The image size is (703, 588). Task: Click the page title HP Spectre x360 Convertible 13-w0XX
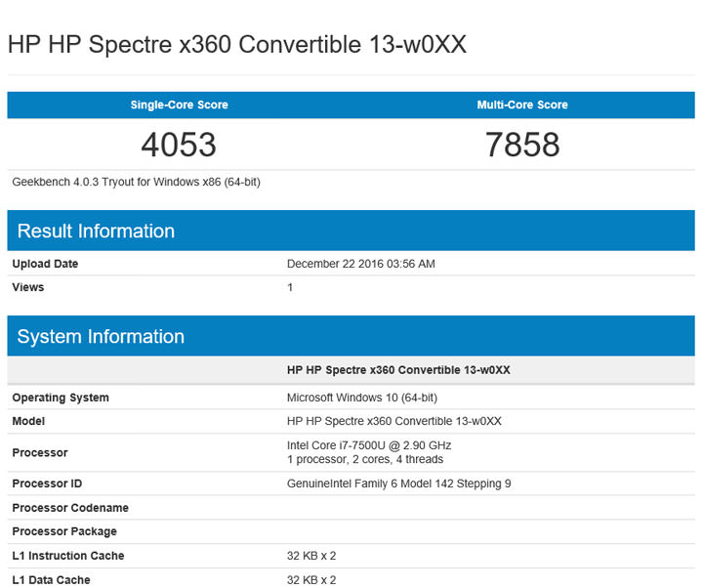pyautogui.click(x=237, y=45)
